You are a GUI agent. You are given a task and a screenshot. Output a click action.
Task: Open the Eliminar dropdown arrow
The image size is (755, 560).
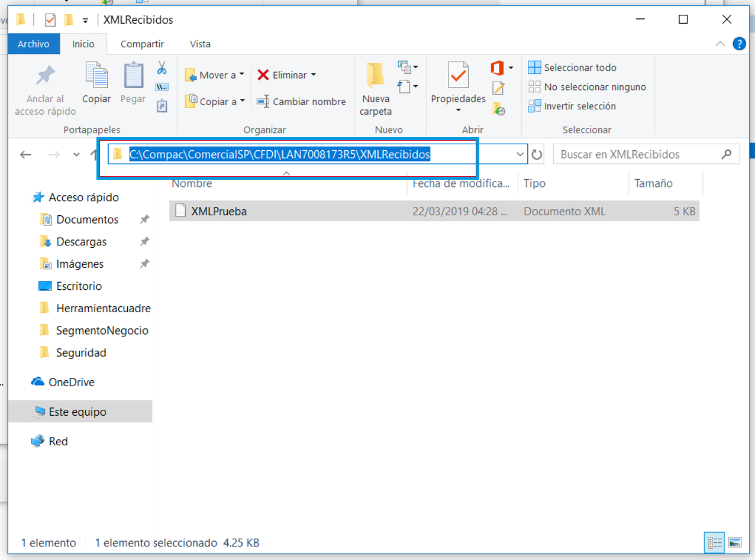(314, 75)
